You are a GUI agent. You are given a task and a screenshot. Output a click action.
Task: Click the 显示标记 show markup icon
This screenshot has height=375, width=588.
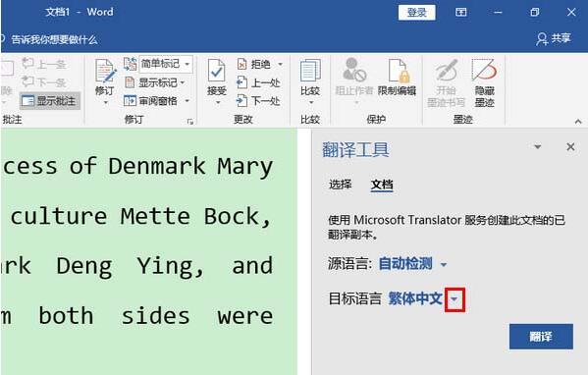pyautogui.click(x=130, y=82)
